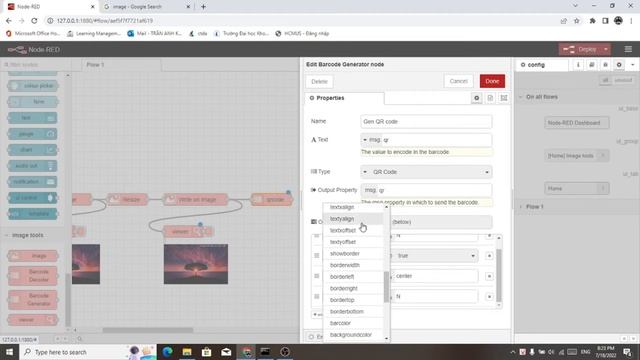Delete the Barcode Generator node
Screen dimensions: 640x360
pyautogui.click(x=319, y=82)
